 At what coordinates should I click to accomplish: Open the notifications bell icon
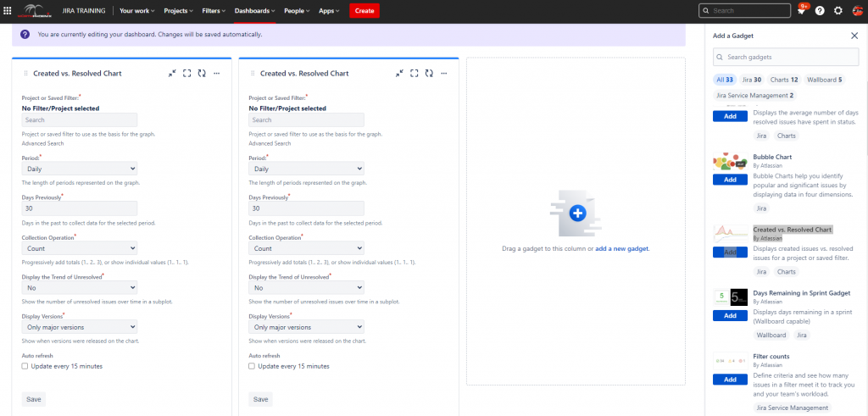click(801, 10)
